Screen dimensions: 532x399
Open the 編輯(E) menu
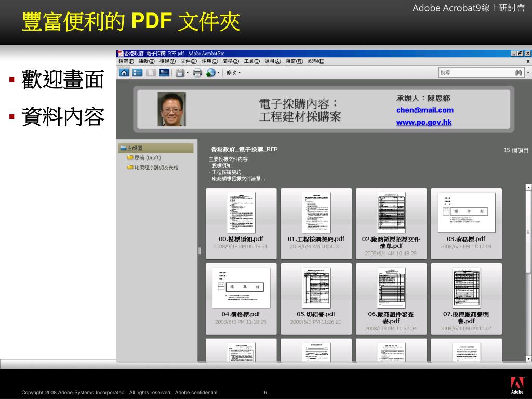pyautogui.click(x=147, y=61)
